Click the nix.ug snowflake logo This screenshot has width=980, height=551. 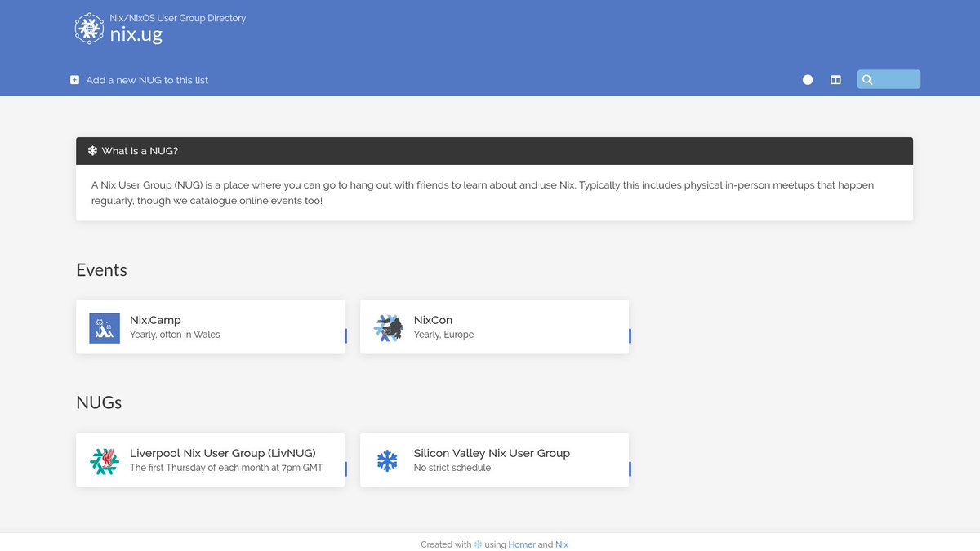point(89,29)
